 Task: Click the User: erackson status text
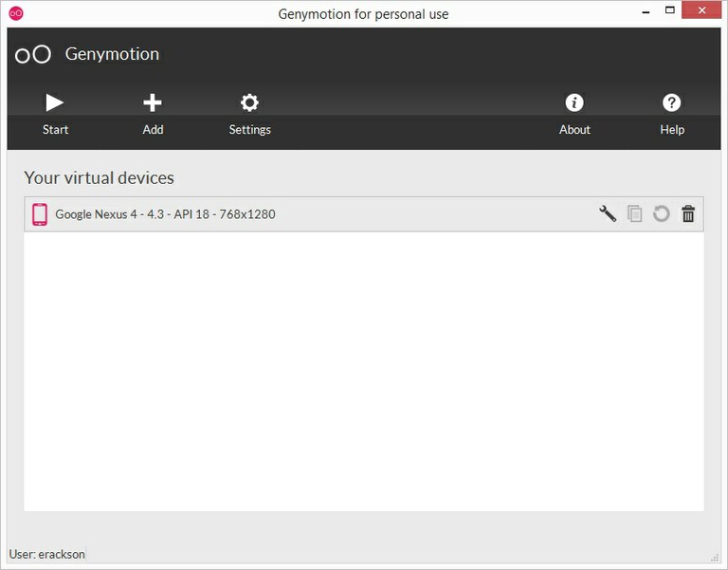pos(46,554)
